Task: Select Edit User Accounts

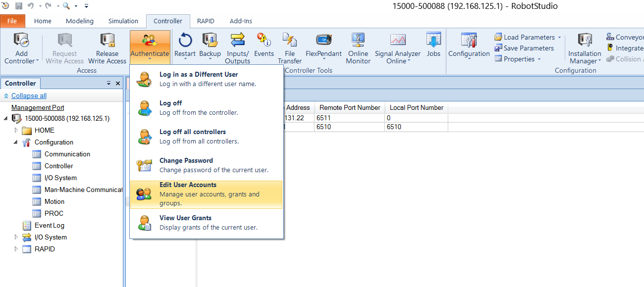Action: 207,194
